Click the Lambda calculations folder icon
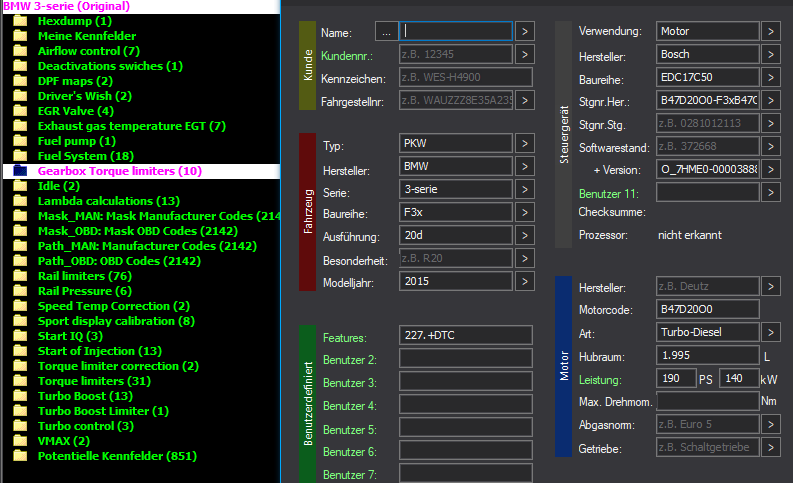This screenshot has height=483, width=793. pos(20,201)
